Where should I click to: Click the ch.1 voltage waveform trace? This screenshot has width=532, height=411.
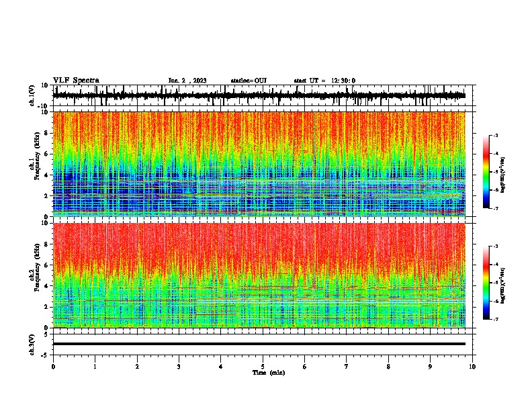pos(259,95)
